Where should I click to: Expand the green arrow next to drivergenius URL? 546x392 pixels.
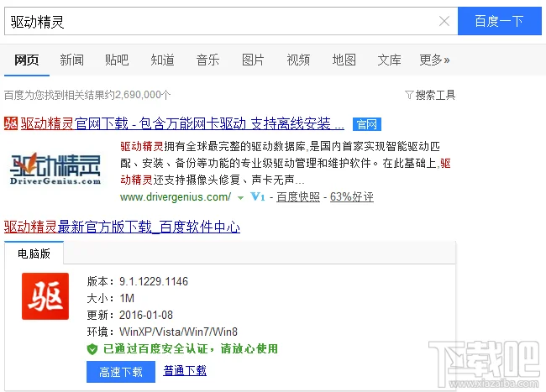coord(240,198)
